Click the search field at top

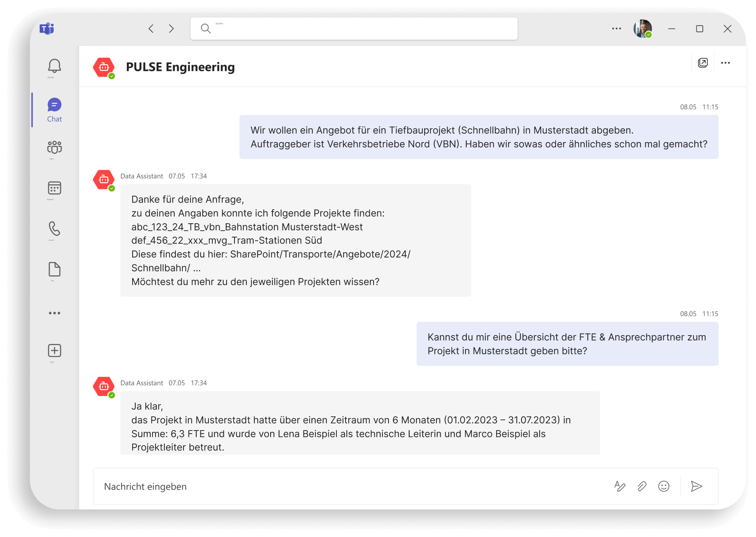[x=354, y=29]
